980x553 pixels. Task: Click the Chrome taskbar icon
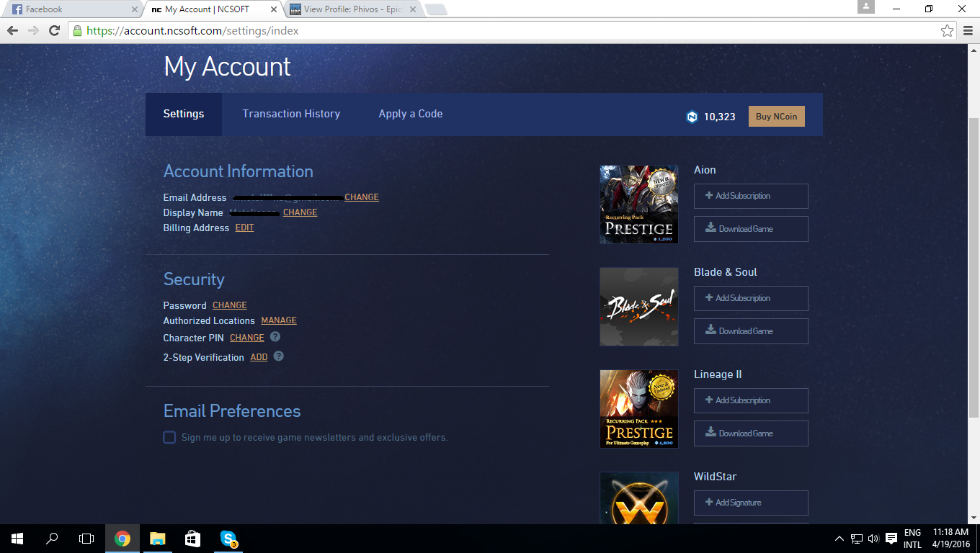tap(122, 539)
